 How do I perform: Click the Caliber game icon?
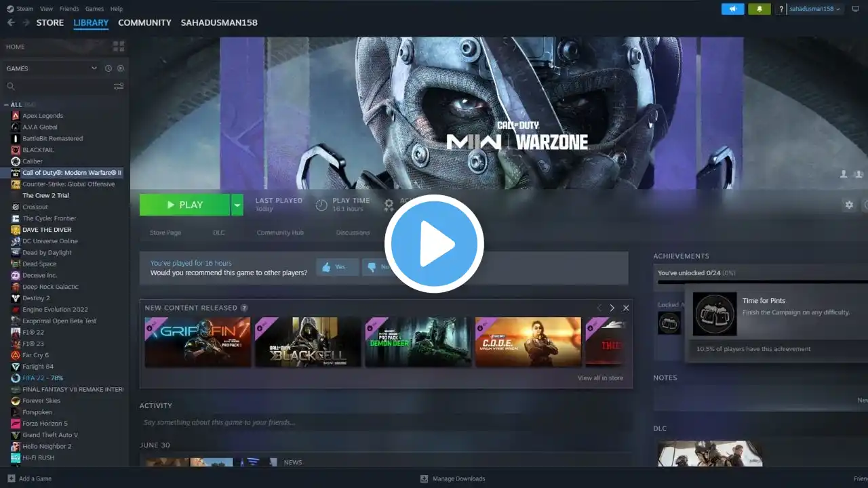[16, 161]
